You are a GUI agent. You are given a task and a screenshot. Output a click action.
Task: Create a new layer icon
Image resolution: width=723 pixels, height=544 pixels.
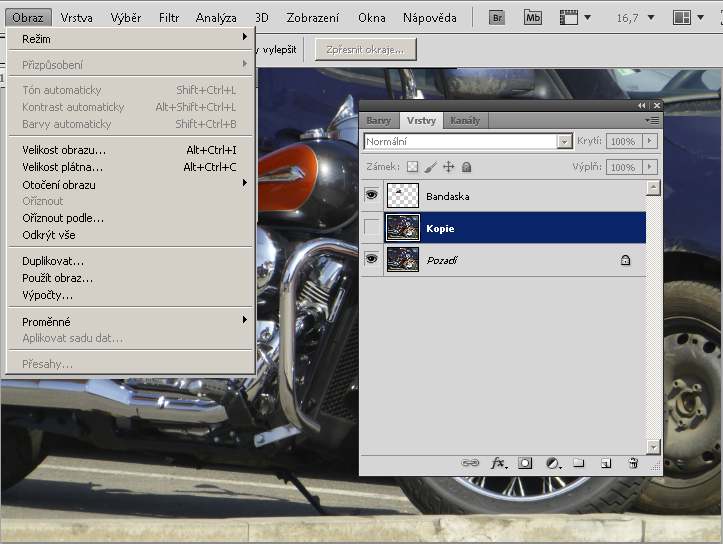[606, 463]
